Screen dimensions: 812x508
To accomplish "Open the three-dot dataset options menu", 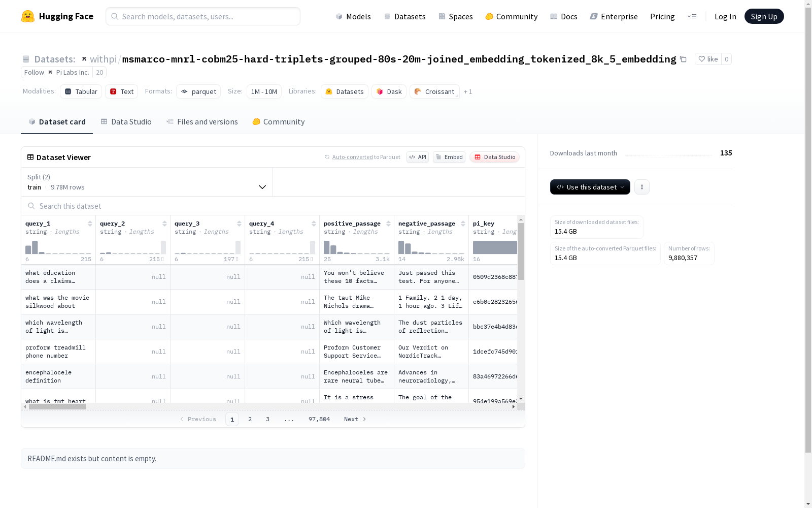I will pos(642,187).
